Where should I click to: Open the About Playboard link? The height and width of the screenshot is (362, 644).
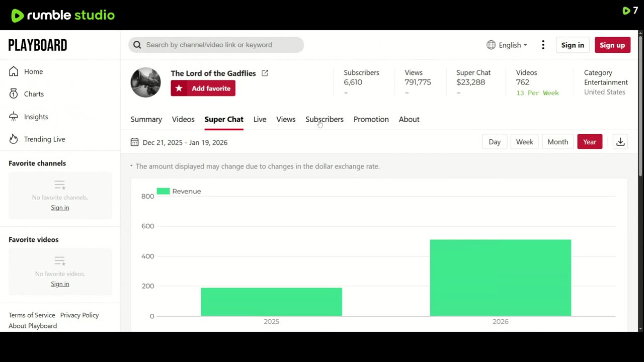33,326
